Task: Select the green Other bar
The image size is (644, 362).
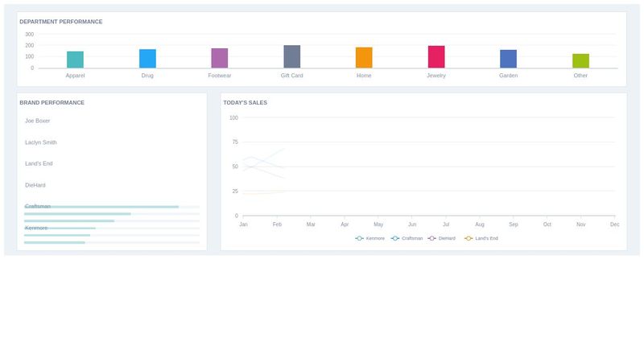Action: pyautogui.click(x=580, y=61)
